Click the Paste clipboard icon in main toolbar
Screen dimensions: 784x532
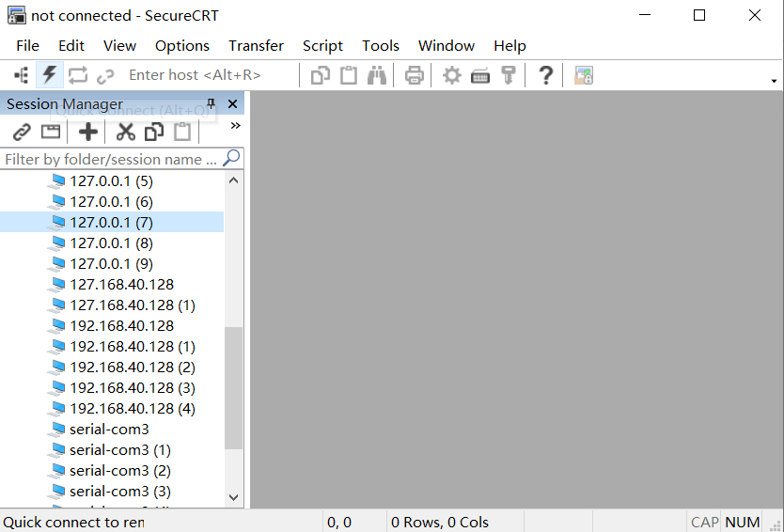(349, 75)
